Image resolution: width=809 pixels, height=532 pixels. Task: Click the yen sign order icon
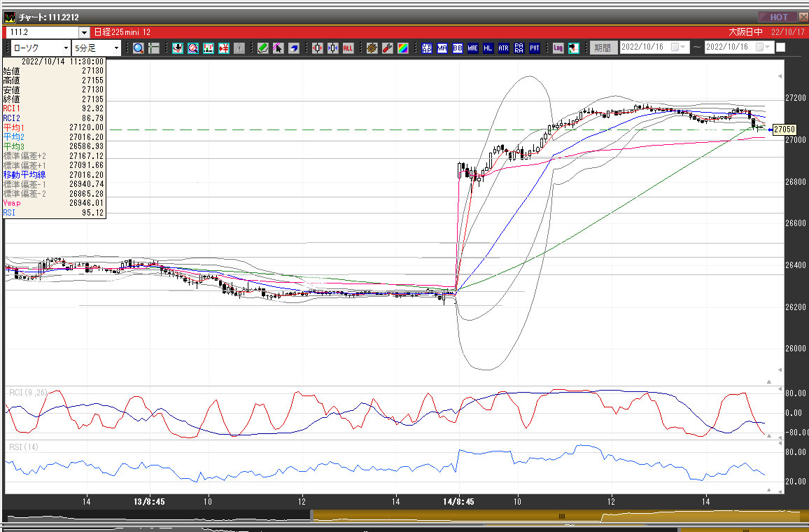pos(224,48)
